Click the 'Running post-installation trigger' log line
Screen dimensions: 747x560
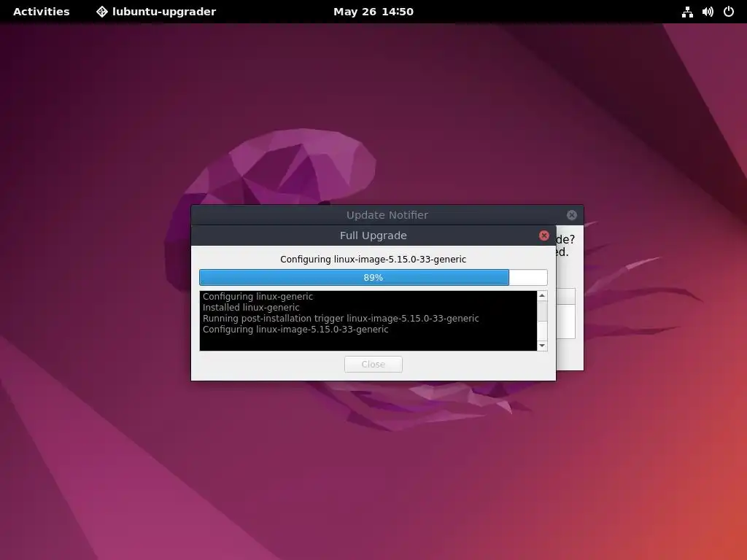coord(341,319)
